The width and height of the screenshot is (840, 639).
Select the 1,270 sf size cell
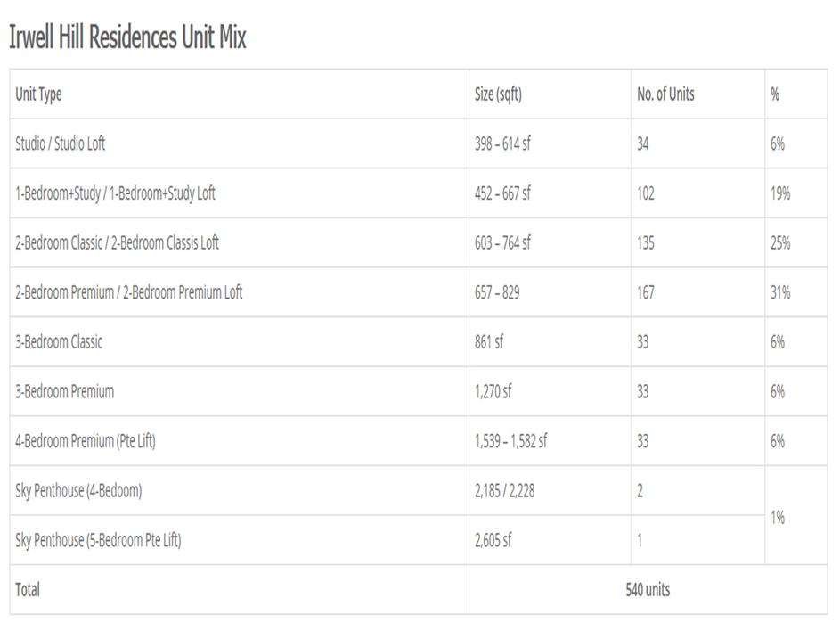[493, 391]
